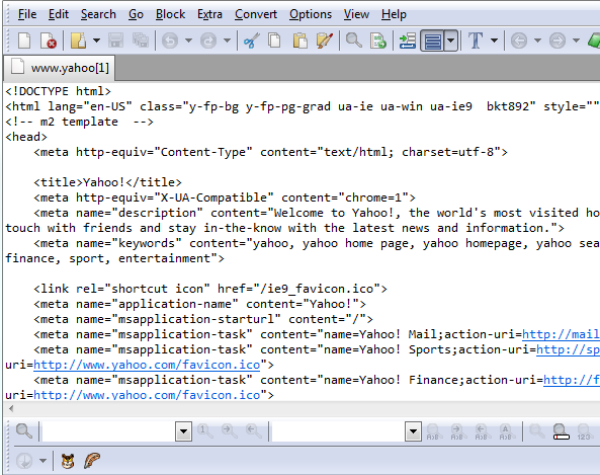Open the dropdown beside the clock-arrow icon

coord(43,460)
